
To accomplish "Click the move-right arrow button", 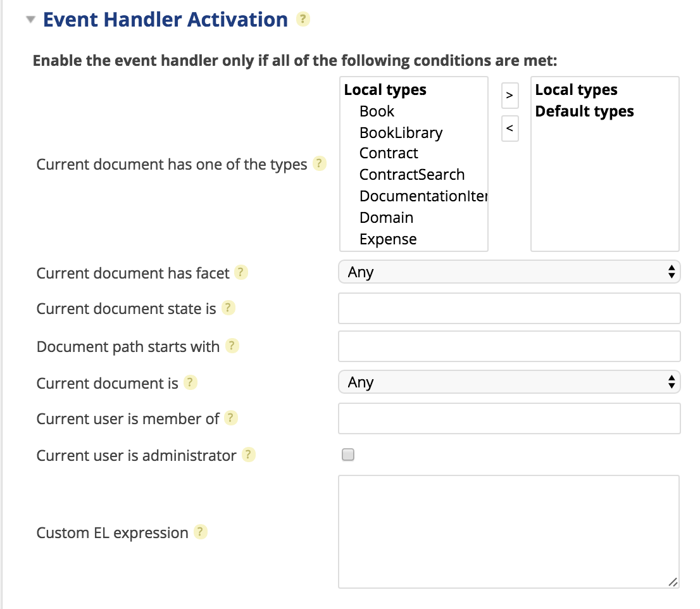I will 509,96.
